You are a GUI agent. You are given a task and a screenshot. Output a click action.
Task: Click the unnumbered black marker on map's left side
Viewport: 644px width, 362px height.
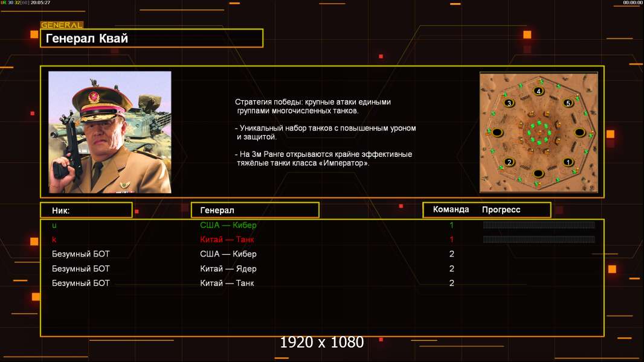click(x=497, y=132)
